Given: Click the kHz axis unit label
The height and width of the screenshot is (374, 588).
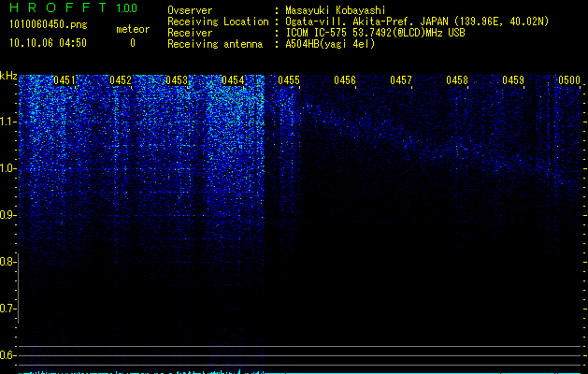Looking at the screenshot, I should tap(8, 76).
